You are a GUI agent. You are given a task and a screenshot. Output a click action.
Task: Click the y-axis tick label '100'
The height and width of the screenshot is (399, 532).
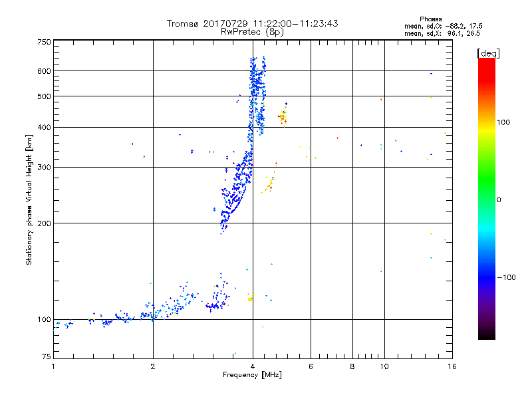[x=44, y=319]
